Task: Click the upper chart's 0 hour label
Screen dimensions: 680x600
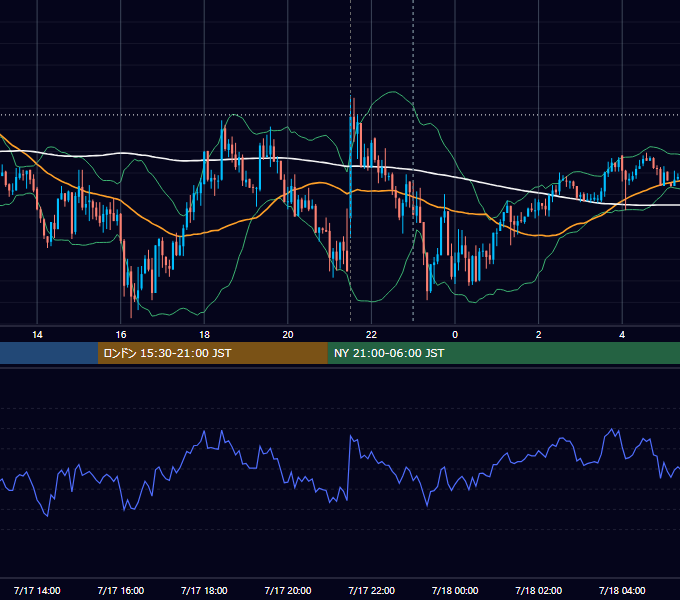Action: pyautogui.click(x=455, y=335)
